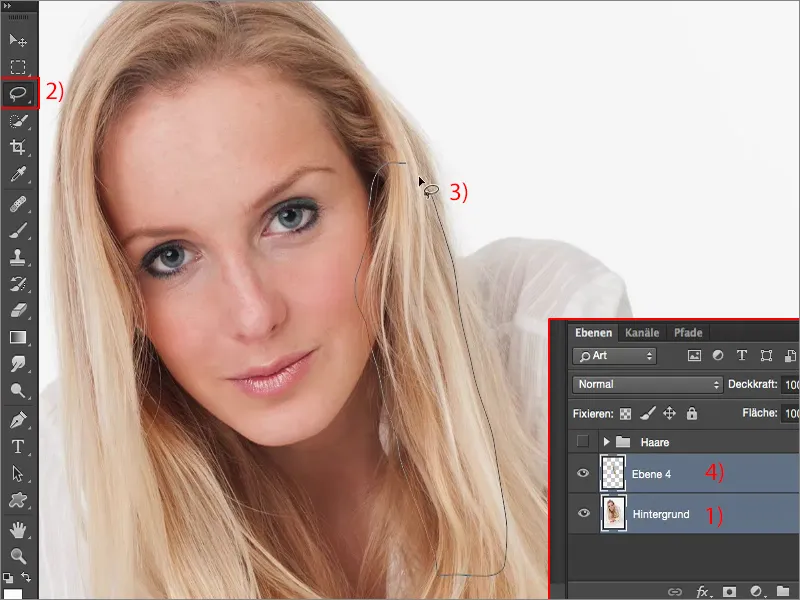This screenshot has height=600, width=800.
Task: Select the Ebene 4 layer name
Action: (x=651, y=474)
